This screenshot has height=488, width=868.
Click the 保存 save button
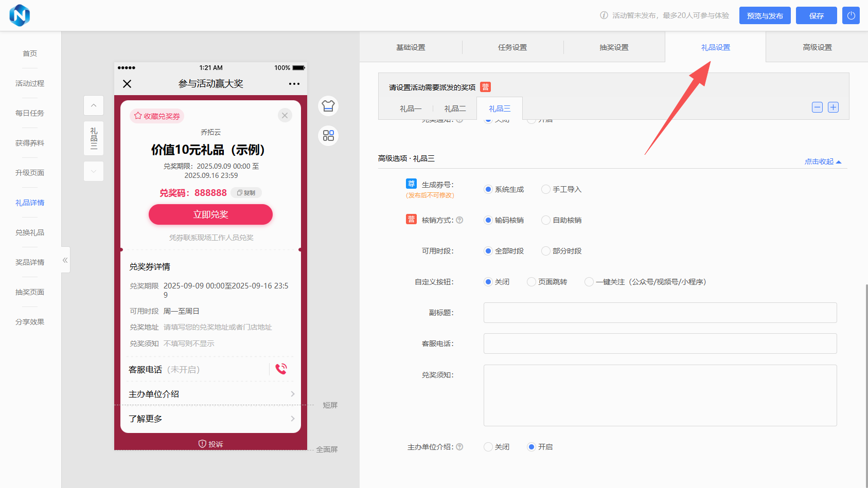(x=816, y=15)
